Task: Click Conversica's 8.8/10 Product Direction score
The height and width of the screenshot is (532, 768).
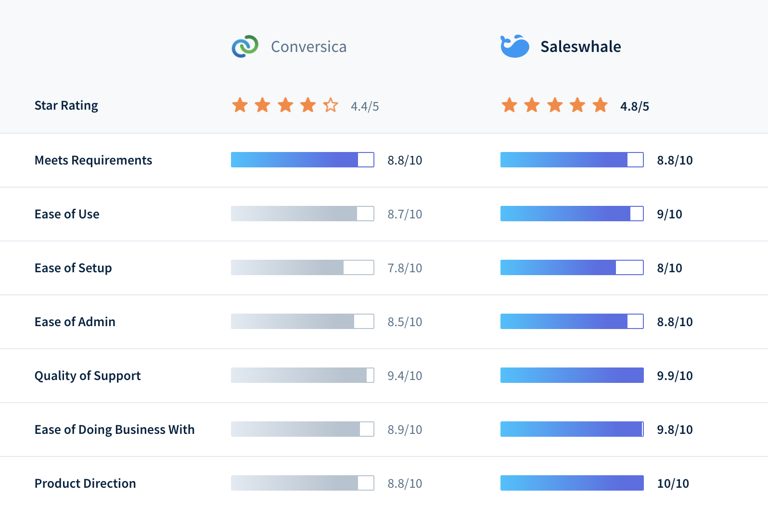Action: [405, 483]
